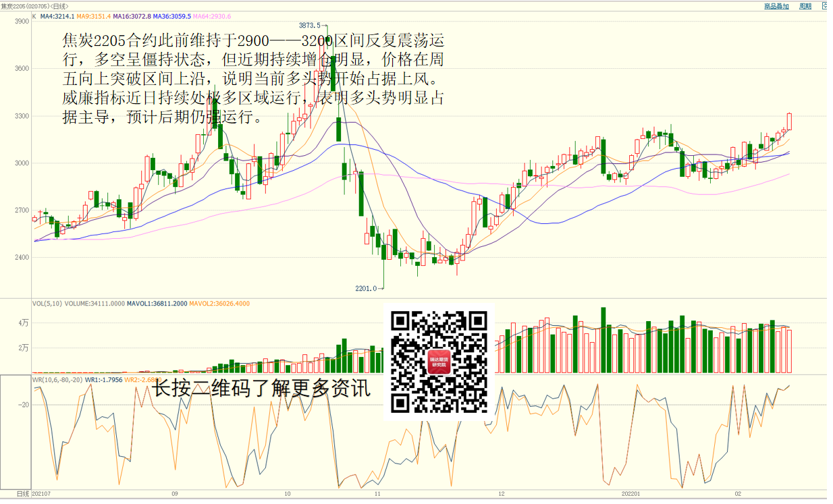This screenshot has width=833, height=504.
Task: Click the MAVOL2 volume average label
Action: click(219, 304)
